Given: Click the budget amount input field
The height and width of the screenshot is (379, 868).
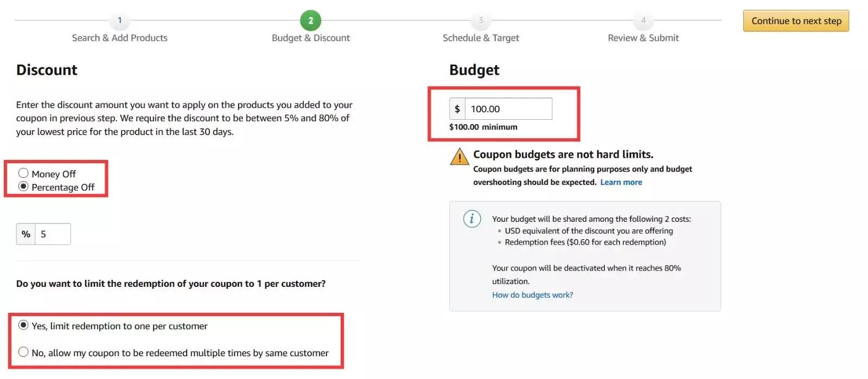Looking at the screenshot, I should tap(508, 109).
